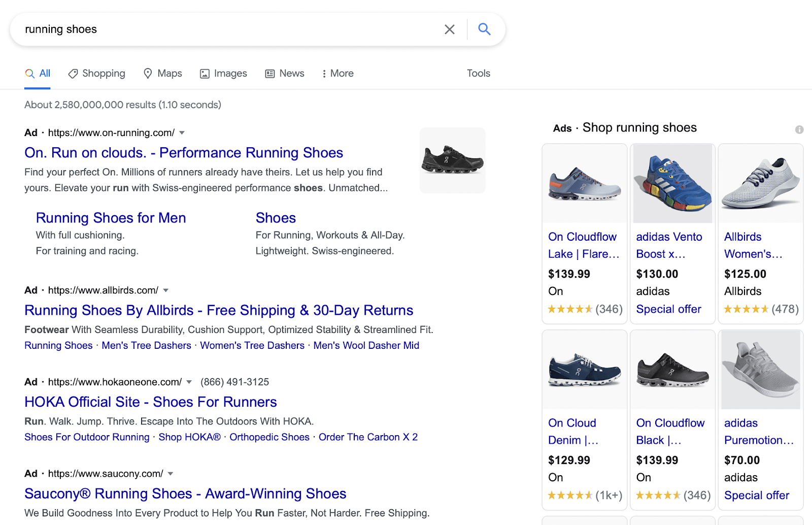Open the Orthopedic Shoes sitelink
Screen dimensions: 812x525
(269, 437)
